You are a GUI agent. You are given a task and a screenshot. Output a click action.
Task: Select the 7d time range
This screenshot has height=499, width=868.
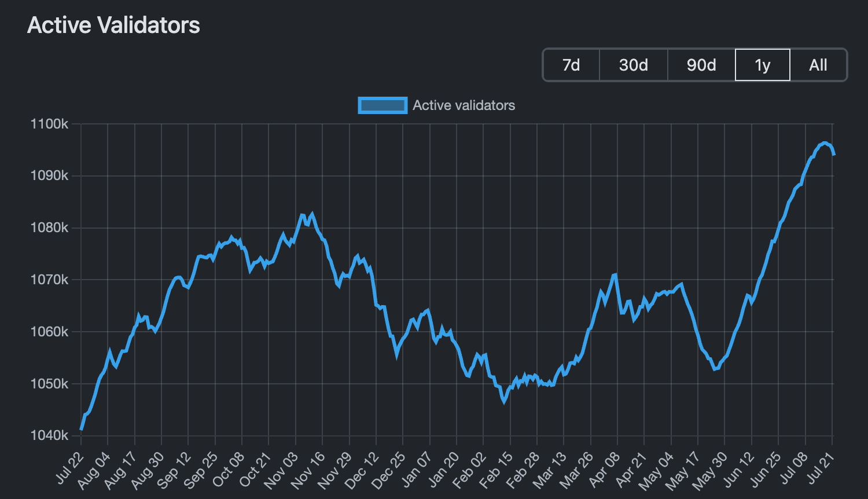(570, 65)
